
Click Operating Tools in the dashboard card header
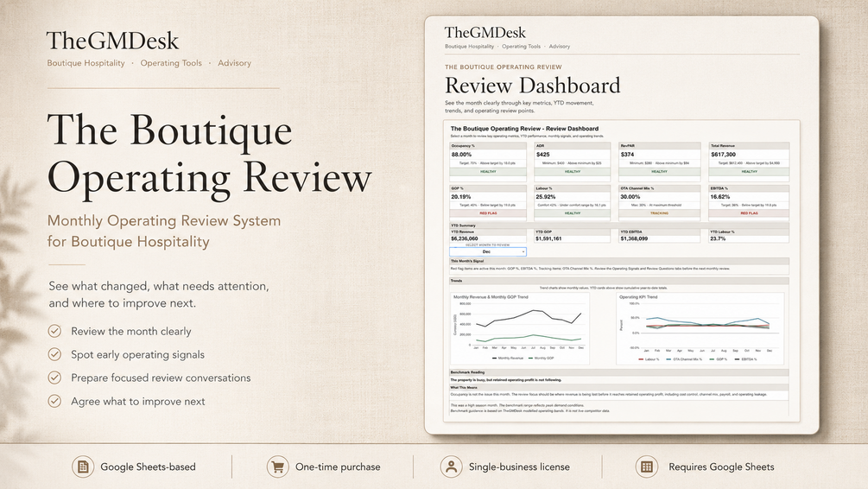pos(521,47)
